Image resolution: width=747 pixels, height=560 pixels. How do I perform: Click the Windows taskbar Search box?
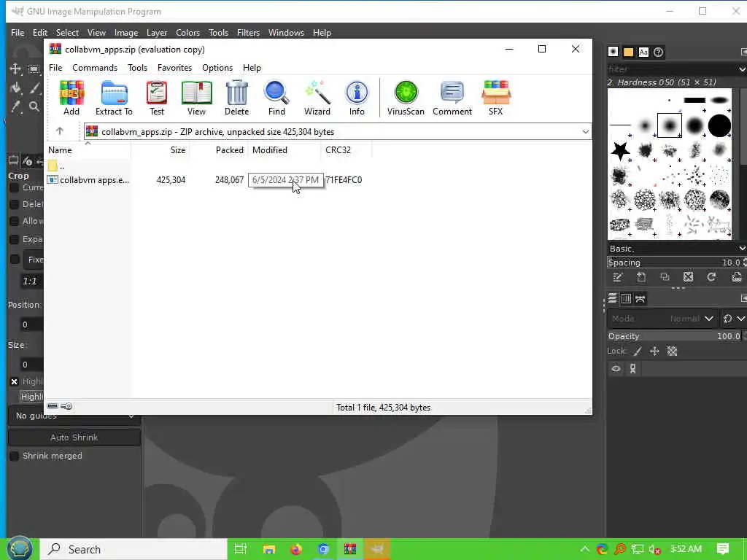click(133, 549)
